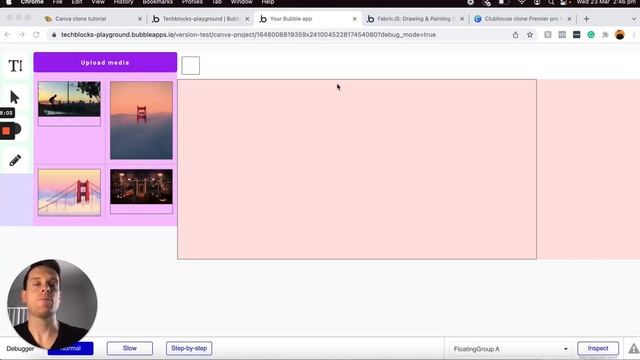640x360 pixels.
Task: Select the Text tool icon
Action: [x=16, y=65]
